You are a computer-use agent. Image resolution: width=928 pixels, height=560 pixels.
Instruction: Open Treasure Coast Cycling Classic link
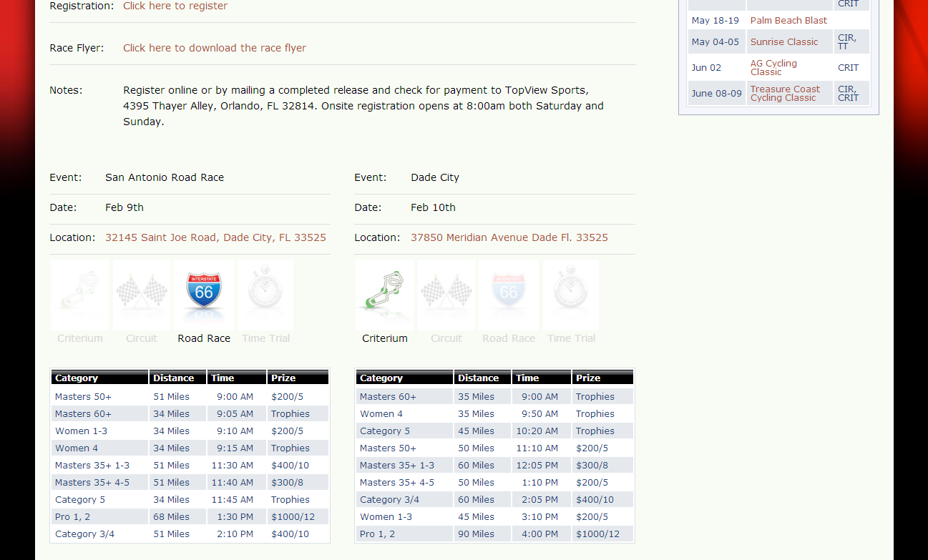coord(785,94)
